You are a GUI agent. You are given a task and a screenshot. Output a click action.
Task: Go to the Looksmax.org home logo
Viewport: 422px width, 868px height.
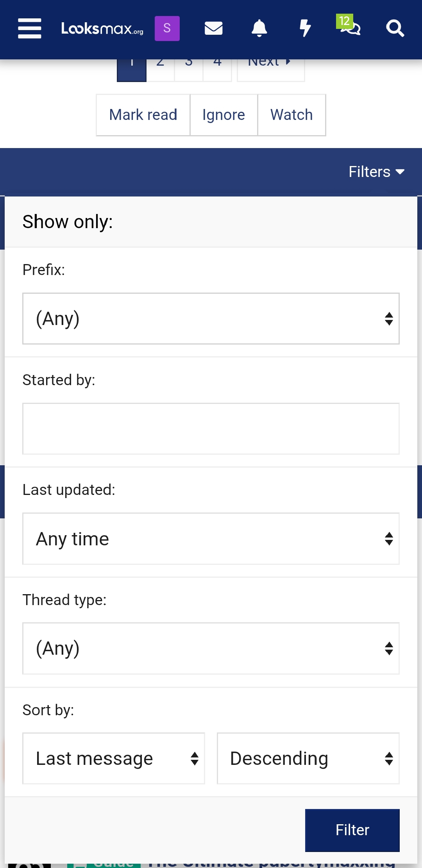pyautogui.click(x=102, y=29)
